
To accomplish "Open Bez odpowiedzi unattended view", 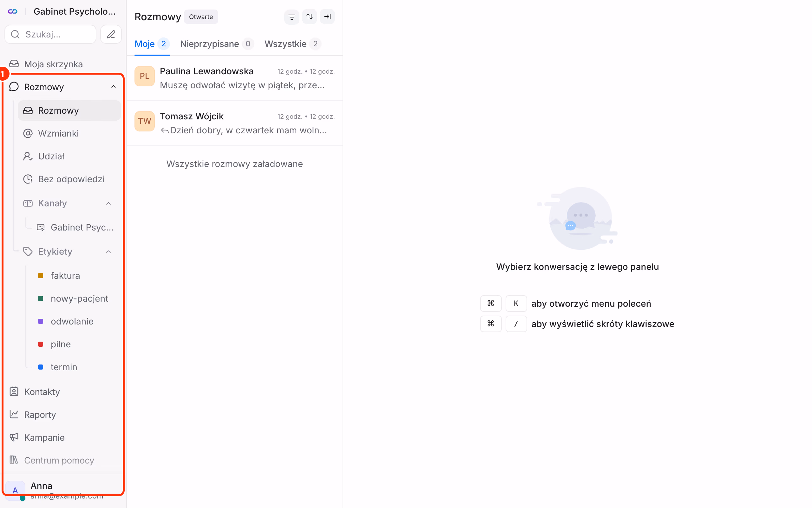I will tap(69, 179).
